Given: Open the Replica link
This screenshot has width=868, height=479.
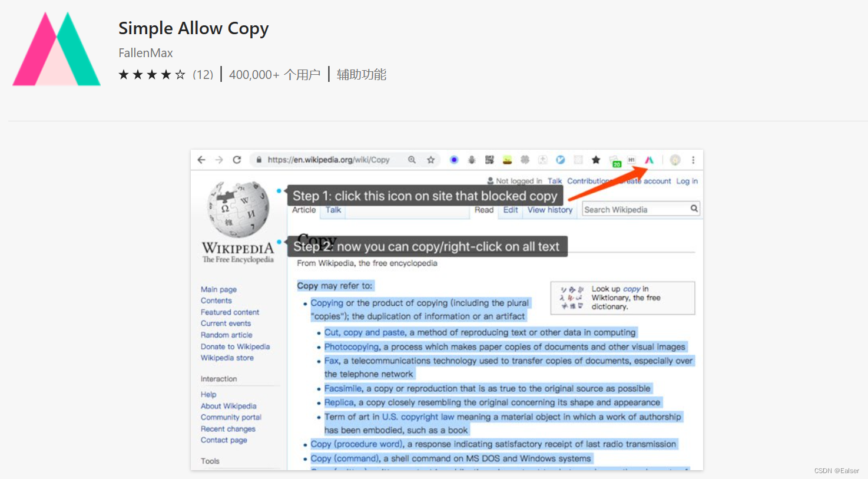Looking at the screenshot, I should [x=339, y=402].
